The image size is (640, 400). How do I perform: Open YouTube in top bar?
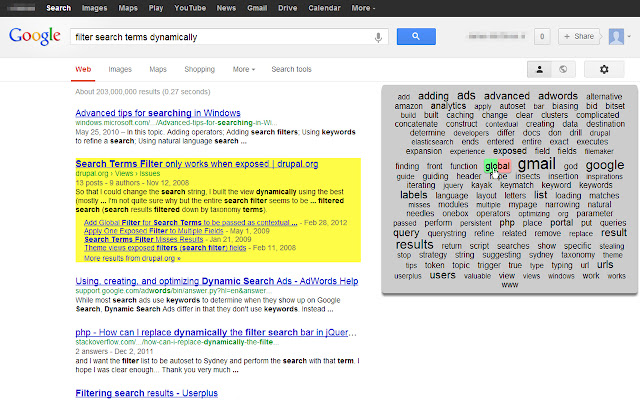190,8
